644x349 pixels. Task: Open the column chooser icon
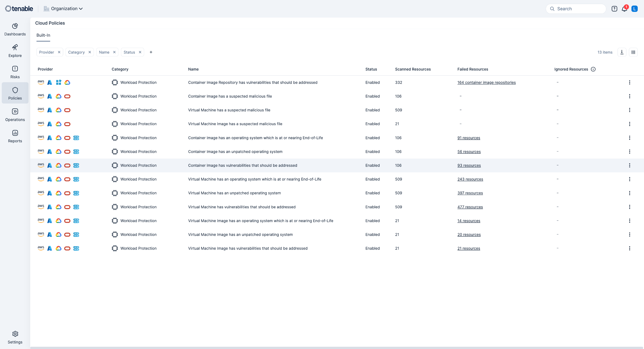(x=633, y=52)
